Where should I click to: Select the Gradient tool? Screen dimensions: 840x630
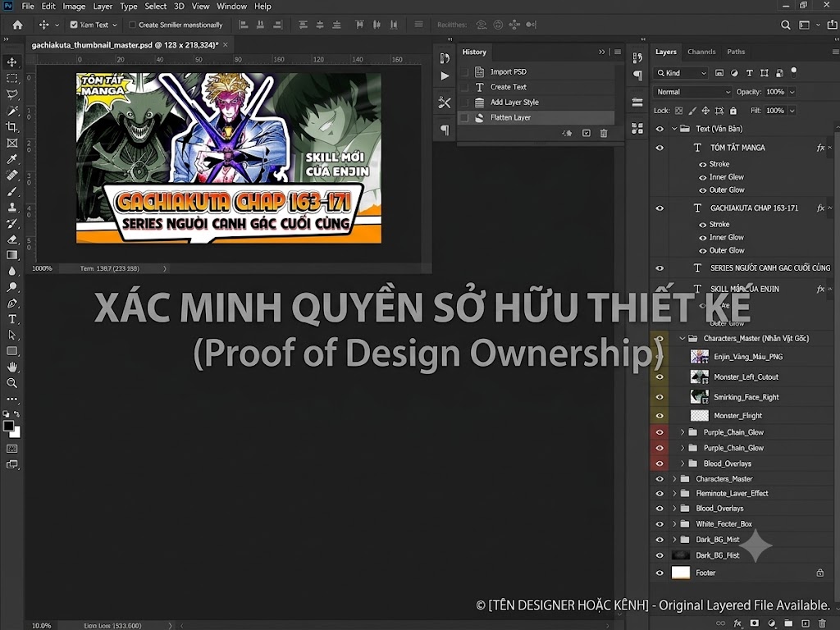11,256
